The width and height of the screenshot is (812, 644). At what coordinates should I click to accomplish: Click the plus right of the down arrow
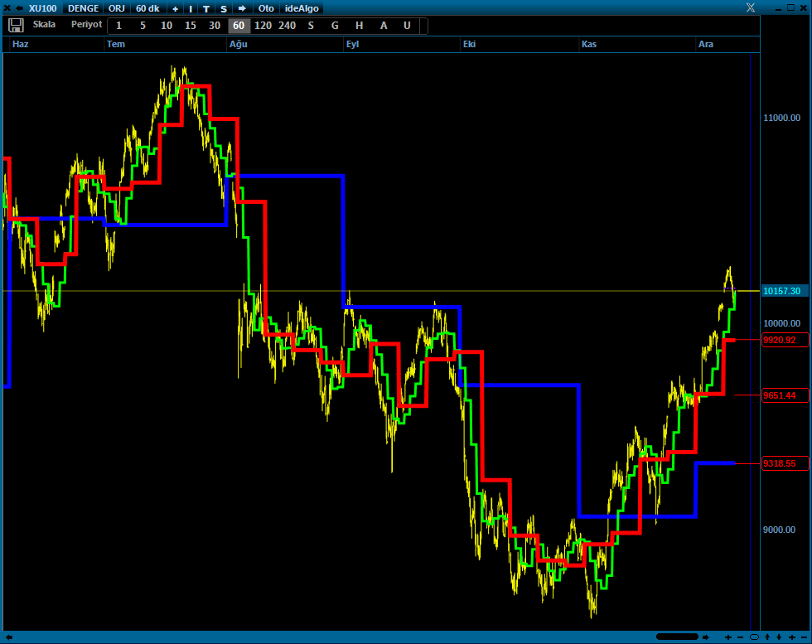[x=792, y=637]
